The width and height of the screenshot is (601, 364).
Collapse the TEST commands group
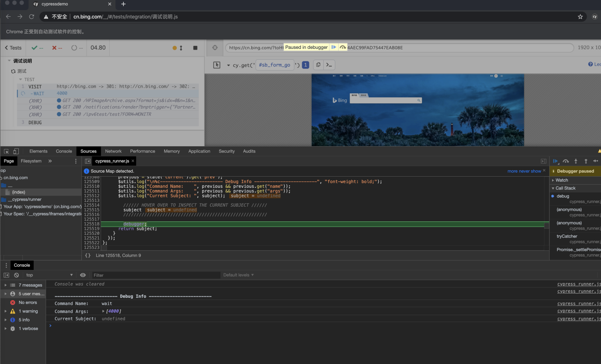tap(20, 79)
